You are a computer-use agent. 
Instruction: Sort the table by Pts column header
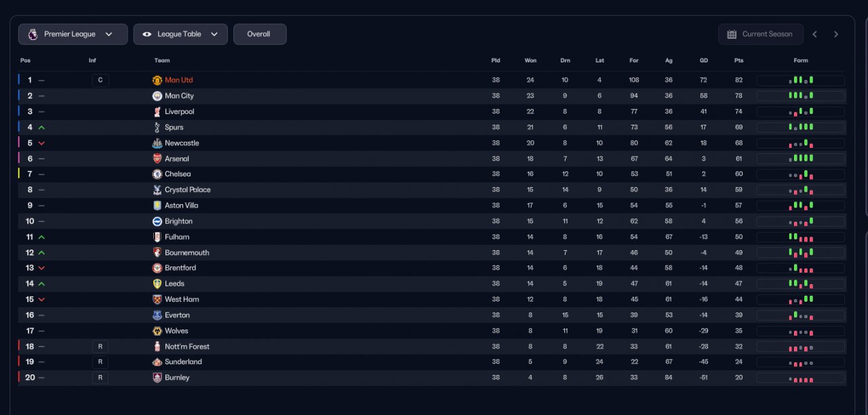click(738, 61)
